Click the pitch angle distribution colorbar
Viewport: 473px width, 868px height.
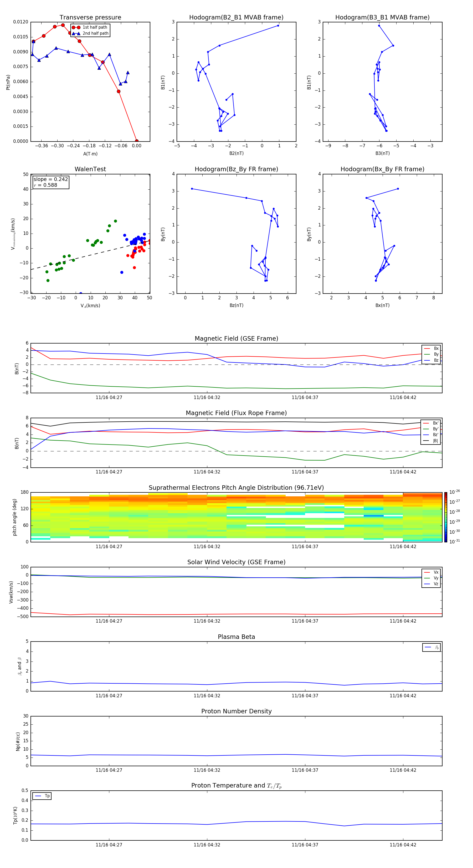tap(446, 517)
